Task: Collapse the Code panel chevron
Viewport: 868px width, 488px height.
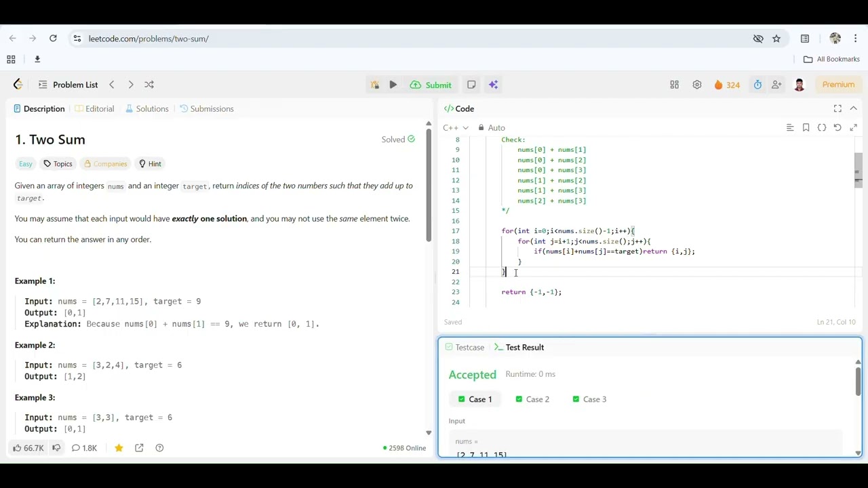Action: tap(854, 108)
